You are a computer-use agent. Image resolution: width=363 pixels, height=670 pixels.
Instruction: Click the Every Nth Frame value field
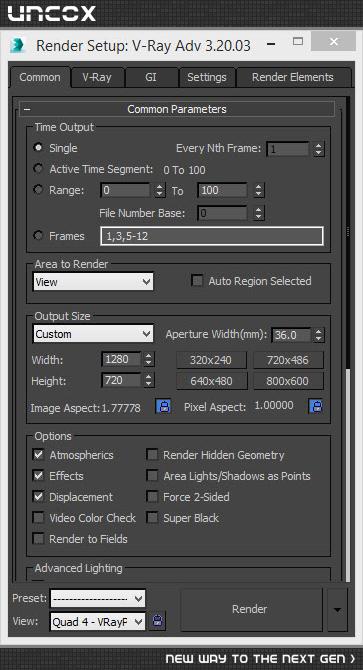[x=287, y=149]
